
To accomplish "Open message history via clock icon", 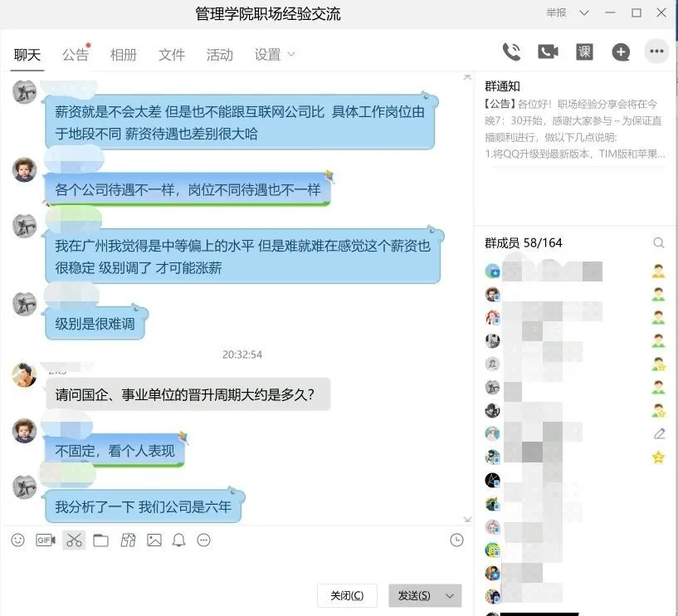I will click(x=456, y=540).
